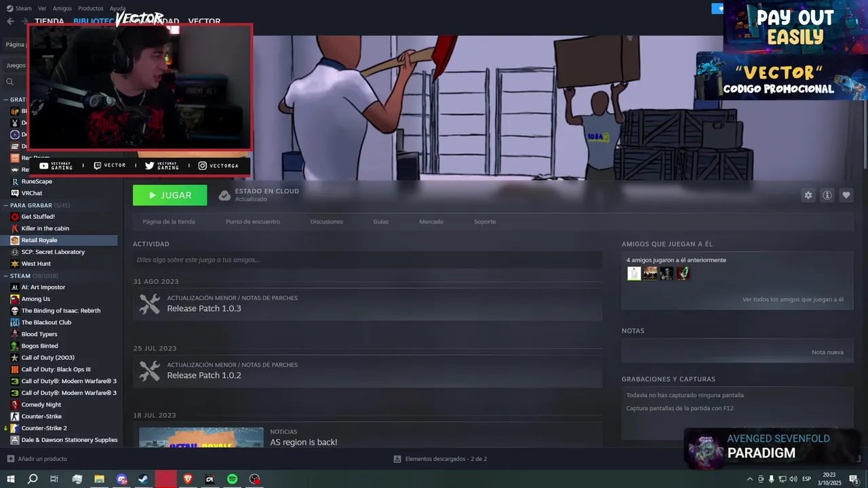Click the ESP language indicator in tray

pyautogui.click(x=806, y=479)
